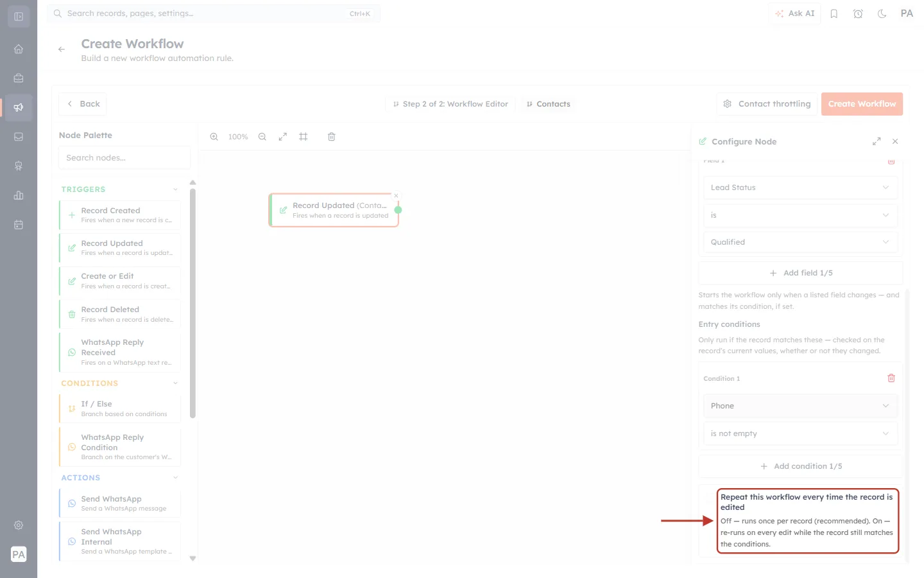Close the Configure Node panel
Image resolution: width=924 pixels, height=578 pixels.
point(895,141)
